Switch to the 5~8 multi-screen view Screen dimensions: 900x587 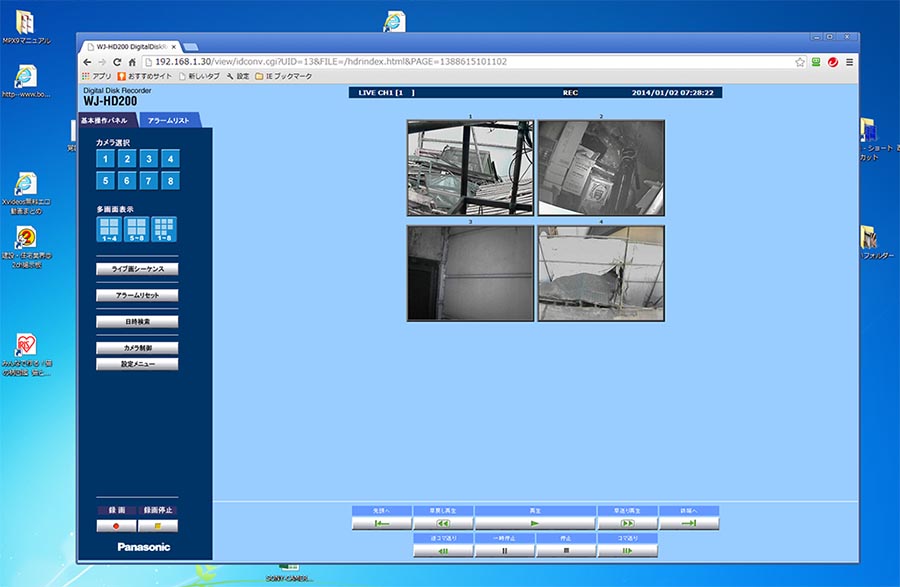tap(136, 229)
